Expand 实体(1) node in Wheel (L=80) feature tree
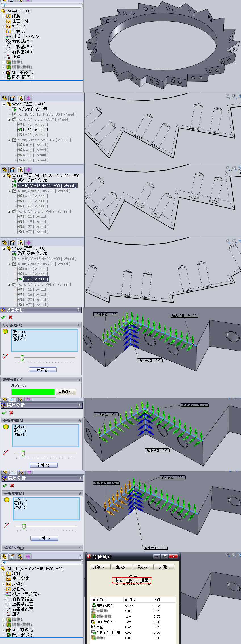Image resolution: width=241 pixels, height=644 pixels. (x=3, y=26)
